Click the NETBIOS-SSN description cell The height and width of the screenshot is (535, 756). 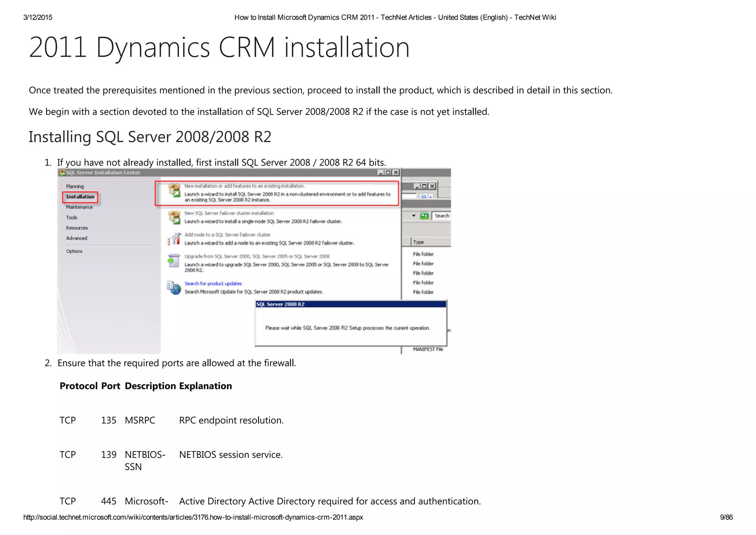pyautogui.click(x=145, y=460)
